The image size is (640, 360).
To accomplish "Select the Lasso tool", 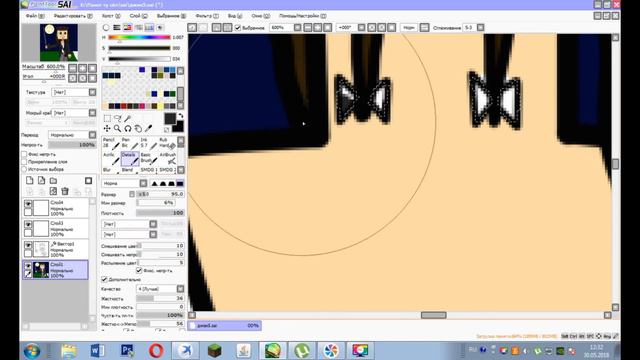I will click(118, 118).
